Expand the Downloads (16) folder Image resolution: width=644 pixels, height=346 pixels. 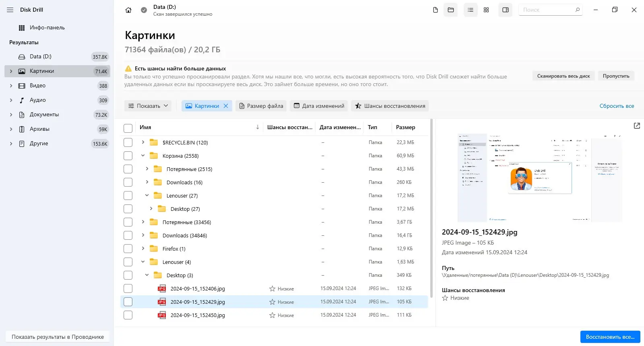[147, 182]
